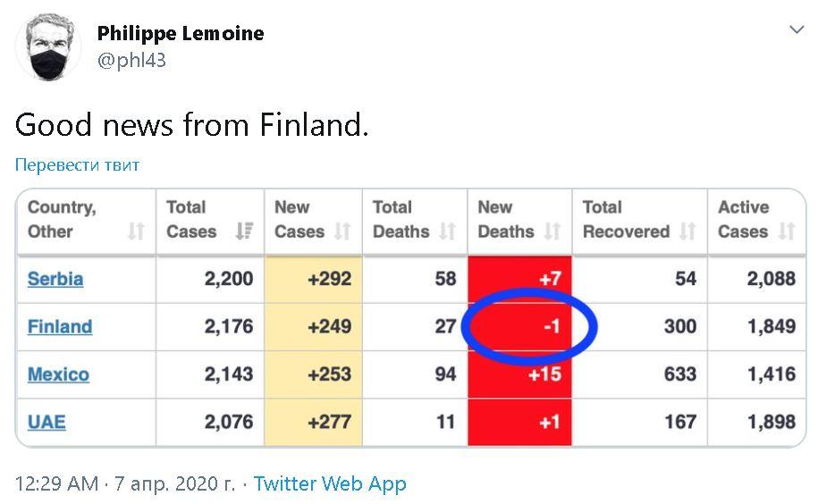
Task: Open the @phl43 handle link
Action: [x=131, y=61]
